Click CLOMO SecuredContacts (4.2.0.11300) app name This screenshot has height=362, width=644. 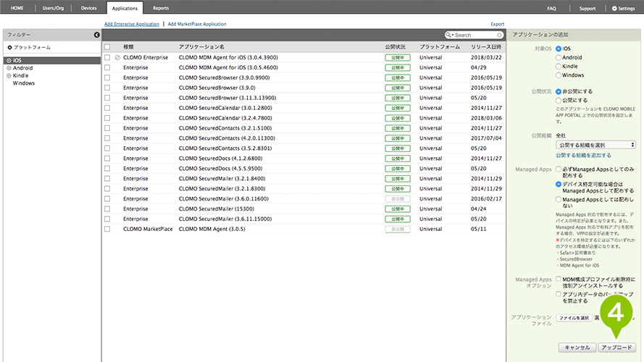(x=227, y=138)
